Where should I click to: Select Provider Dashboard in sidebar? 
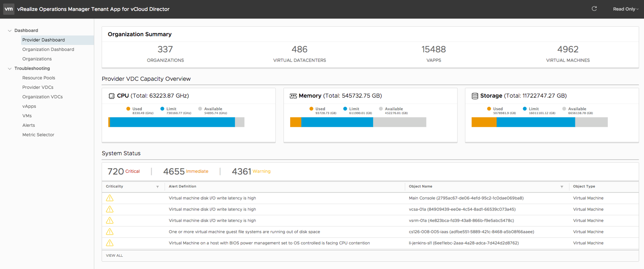[x=57, y=40]
